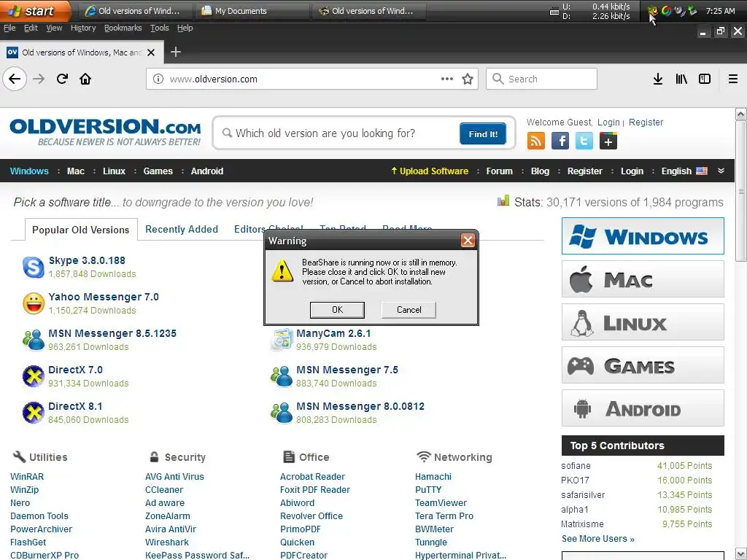Click the ManyCam 2.6.1 icon
Screen dimensions: 747x560
pyautogui.click(x=281, y=340)
